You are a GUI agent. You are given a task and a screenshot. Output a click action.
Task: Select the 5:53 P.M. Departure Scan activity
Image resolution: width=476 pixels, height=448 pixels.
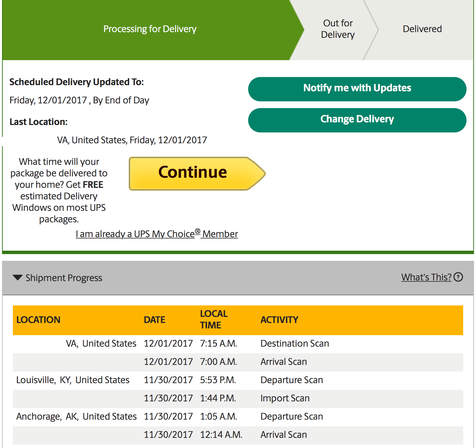click(x=292, y=380)
